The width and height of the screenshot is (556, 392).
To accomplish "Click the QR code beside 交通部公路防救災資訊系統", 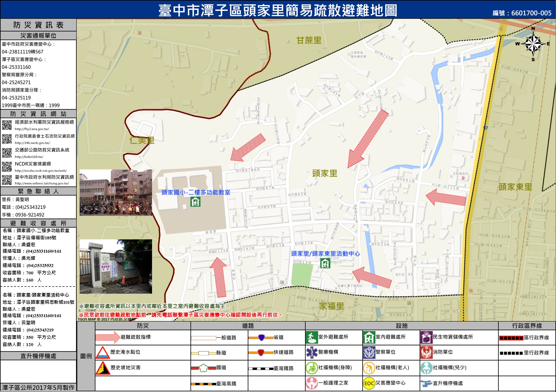I will click(7, 153).
